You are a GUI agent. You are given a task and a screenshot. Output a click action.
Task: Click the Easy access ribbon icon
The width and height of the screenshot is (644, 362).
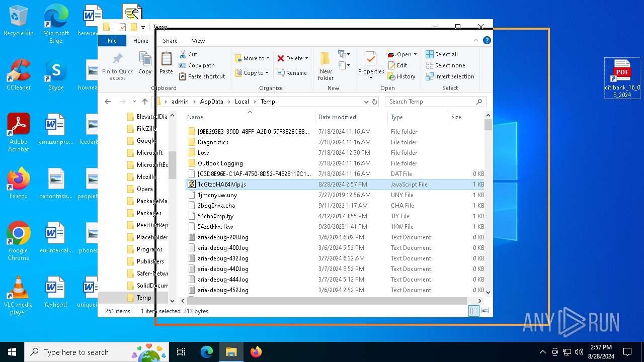point(344,65)
